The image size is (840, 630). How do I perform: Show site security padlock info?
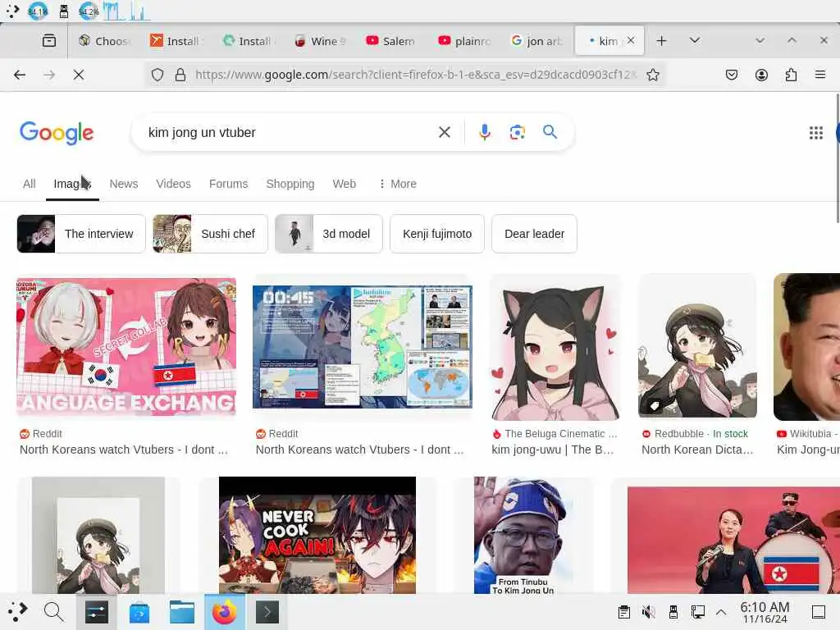[180, 75]
